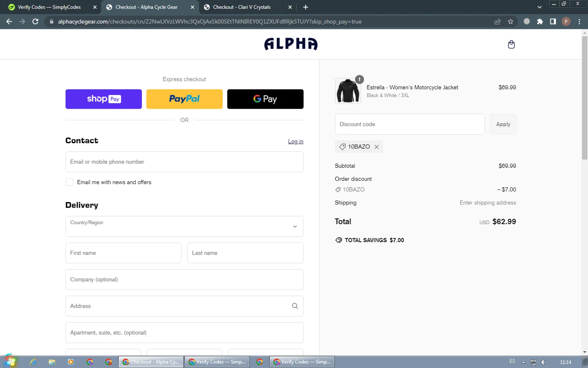Open the share page icon in the address bar

pyautogui.click(x=497, y=22)
